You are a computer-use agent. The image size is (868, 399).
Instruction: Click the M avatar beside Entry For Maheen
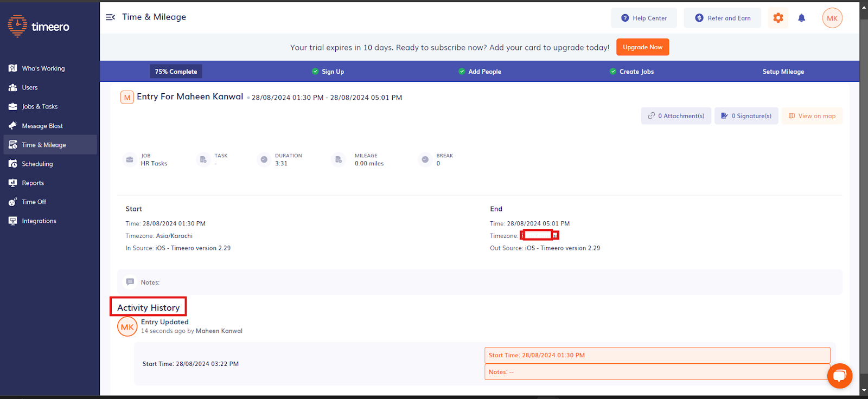[127, 97]
